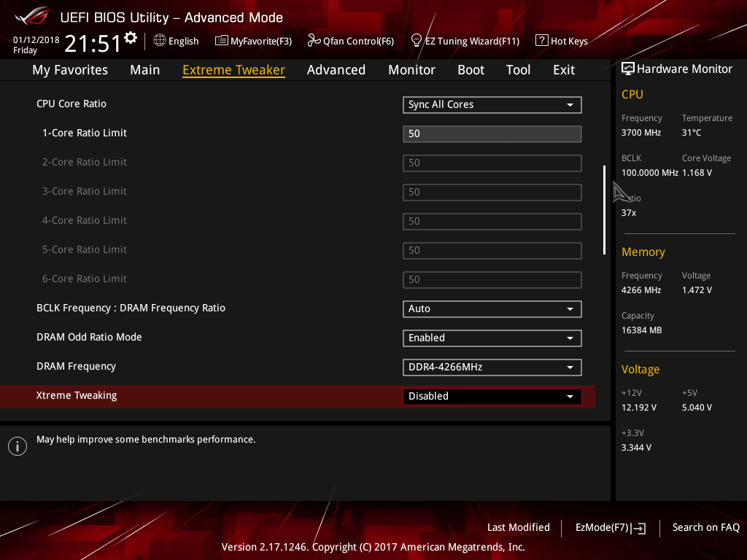Click the globe language icon
Screen dimensions: 747x560
click(160, 41)
